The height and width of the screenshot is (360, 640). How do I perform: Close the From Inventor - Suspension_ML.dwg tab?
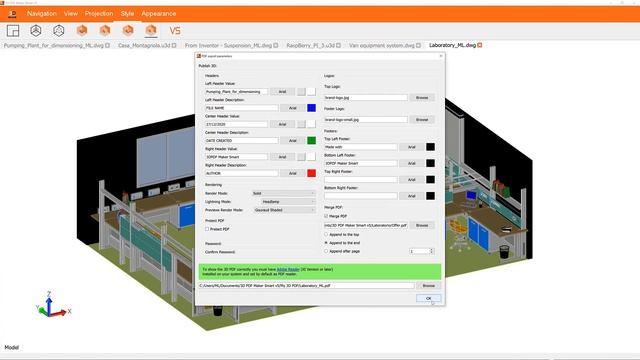[276, 45]
